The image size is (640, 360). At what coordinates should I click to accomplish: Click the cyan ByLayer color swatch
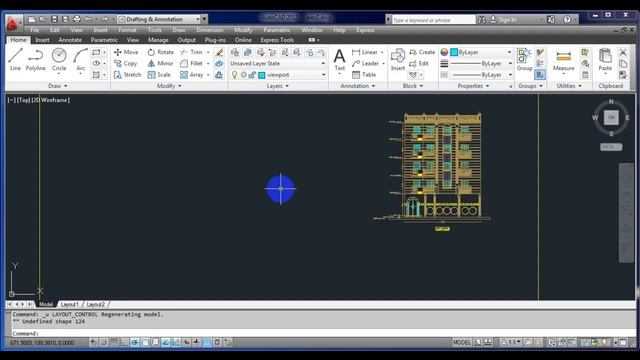point(454,52)
